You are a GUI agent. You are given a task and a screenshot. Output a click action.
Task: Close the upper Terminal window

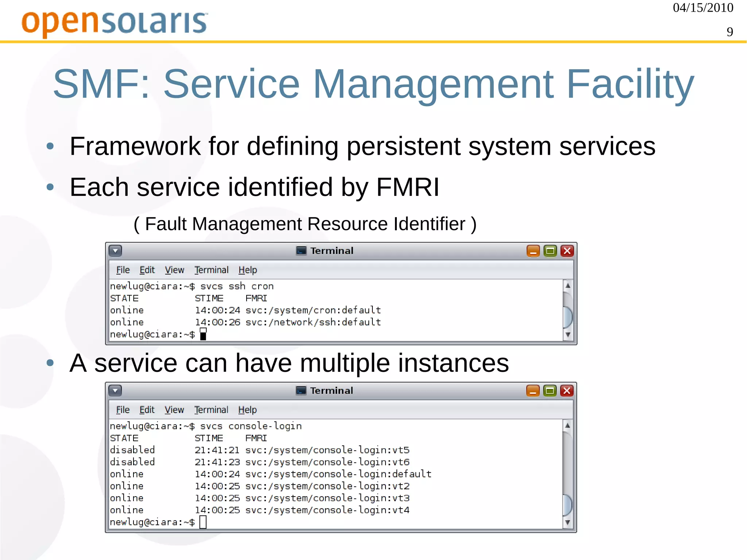pos(567,251)
